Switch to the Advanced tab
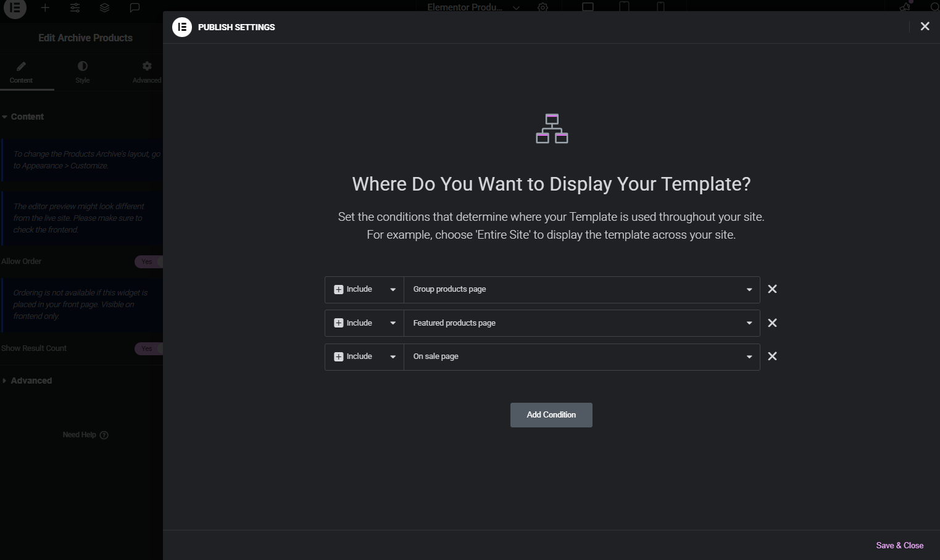Screen dimensions: 940x560 146,72
